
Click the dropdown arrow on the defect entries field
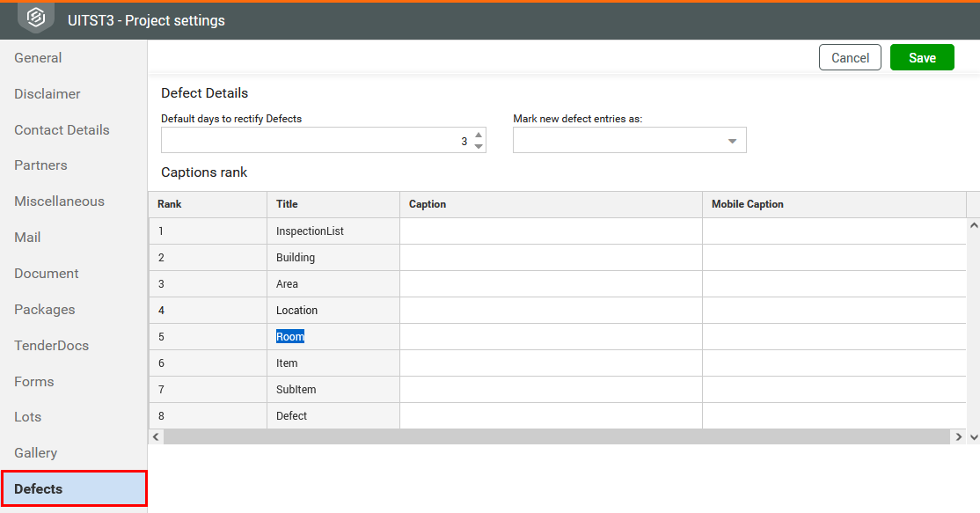tap(733, 140)
